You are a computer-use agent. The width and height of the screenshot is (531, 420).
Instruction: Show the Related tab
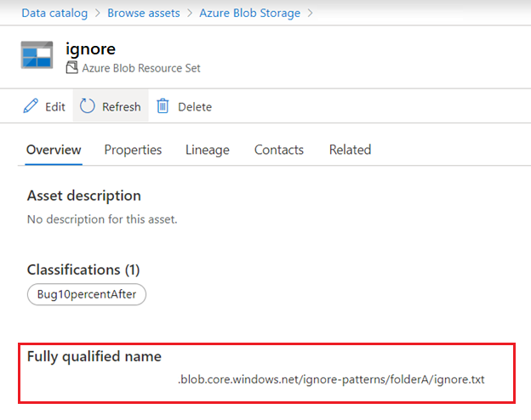coord(350,150)
